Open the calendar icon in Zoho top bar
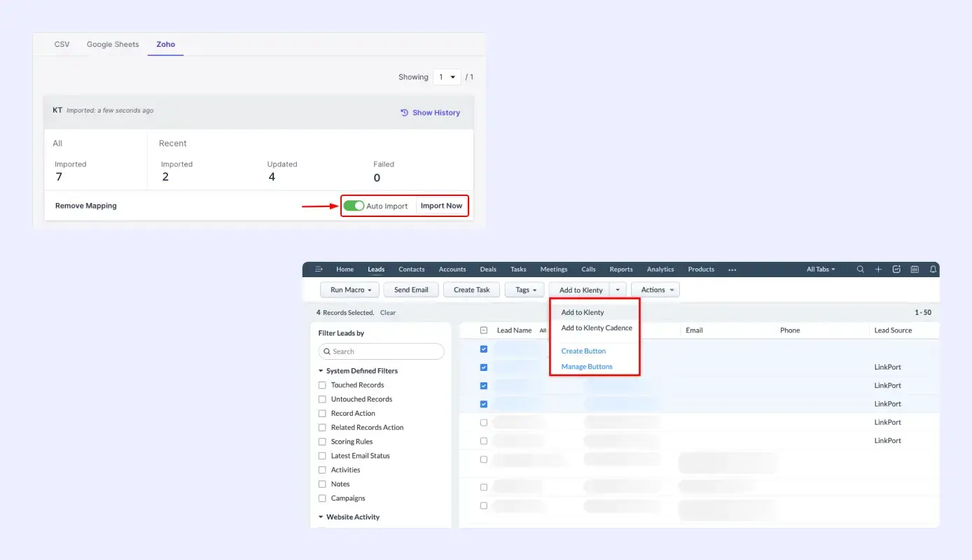Screen dimensions: 972x560 pyautogui.click(x=915, y=269)
